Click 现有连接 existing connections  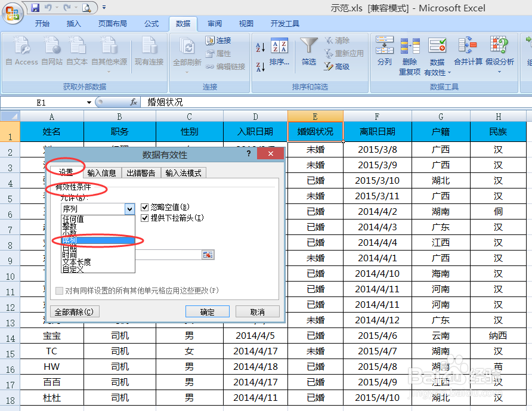click(149, 51)
